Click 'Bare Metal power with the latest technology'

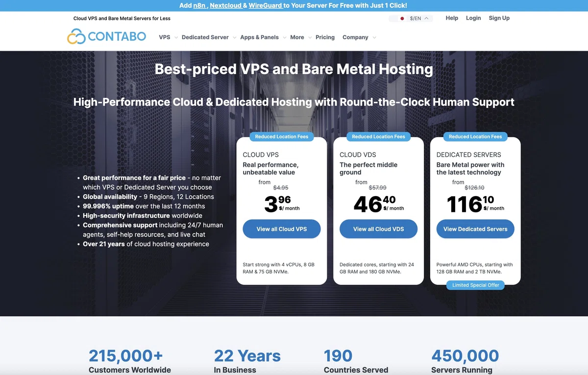(x=470, y=169)
